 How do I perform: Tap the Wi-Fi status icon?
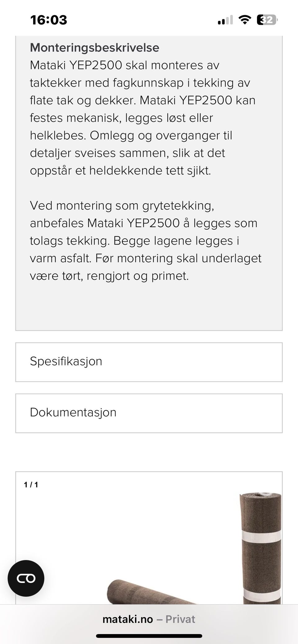click(245, 20)
